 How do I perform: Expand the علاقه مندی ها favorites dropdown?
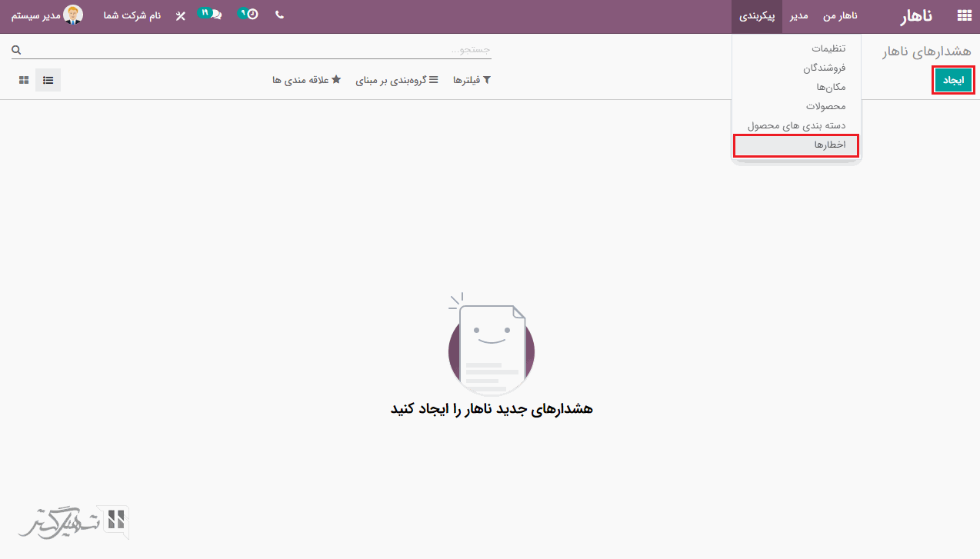point(306,80)
